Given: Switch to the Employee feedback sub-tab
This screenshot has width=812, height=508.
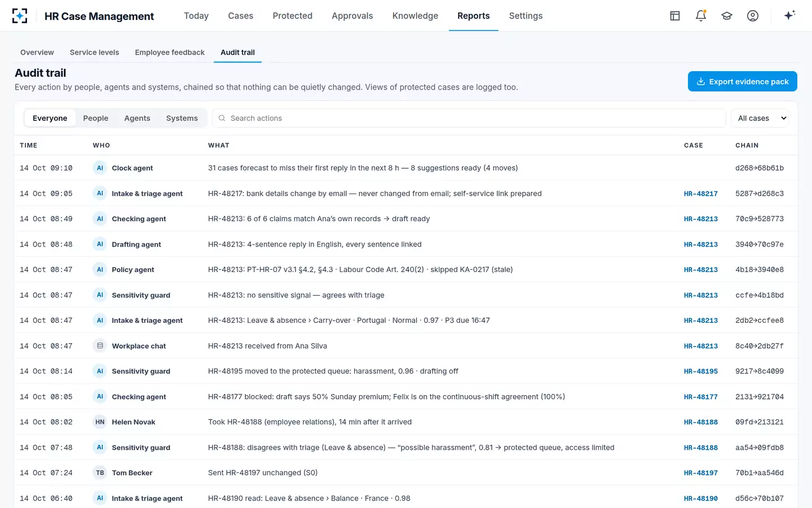Looking at the screenshot, I should (x=170, y=52).
